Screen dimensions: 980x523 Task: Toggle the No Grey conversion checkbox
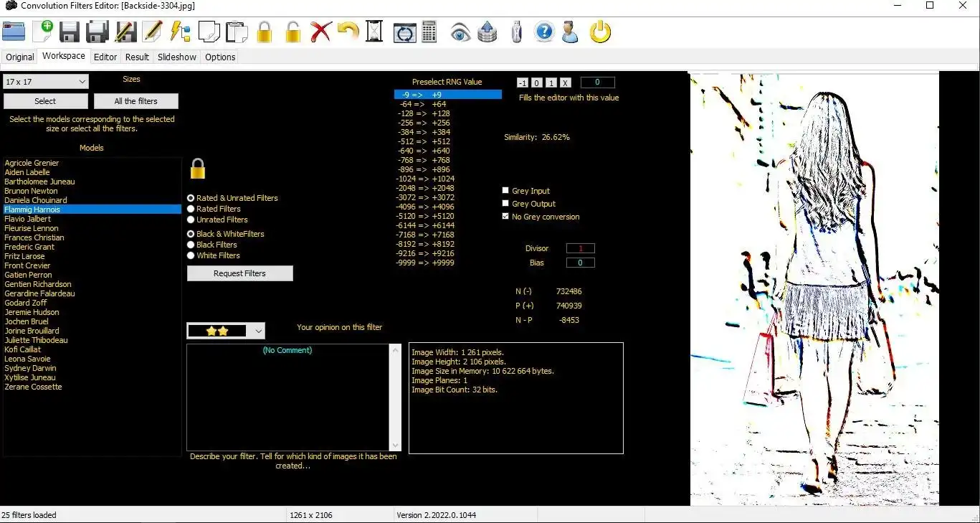click(x=505, y=217)
